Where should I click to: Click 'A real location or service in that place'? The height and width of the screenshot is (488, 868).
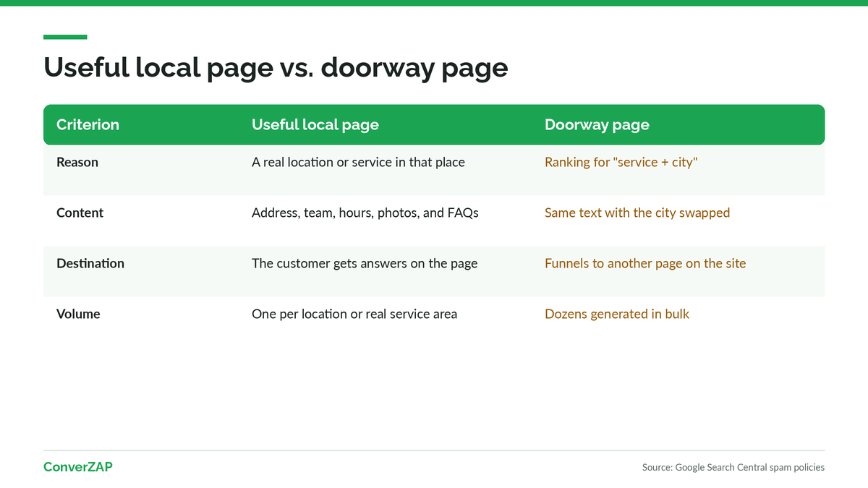[x=358, y=162]
